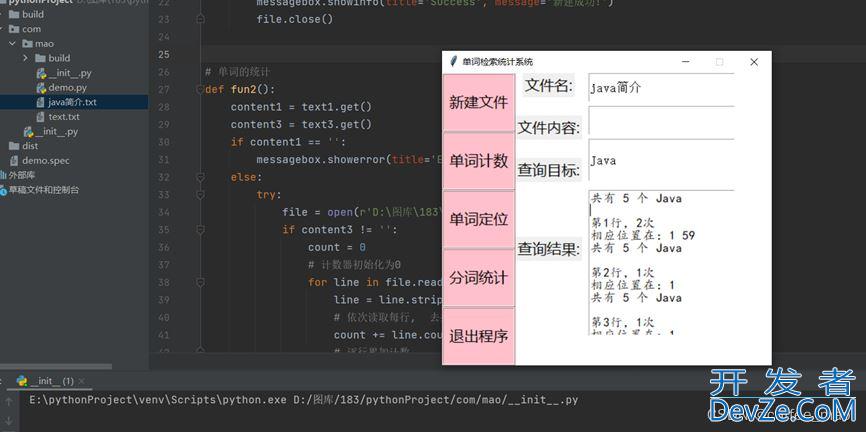The height and width of the screenshot is (432, 866).
Task: Focus the 文件名 input containing java简介
Action: [x=662, y=87]
